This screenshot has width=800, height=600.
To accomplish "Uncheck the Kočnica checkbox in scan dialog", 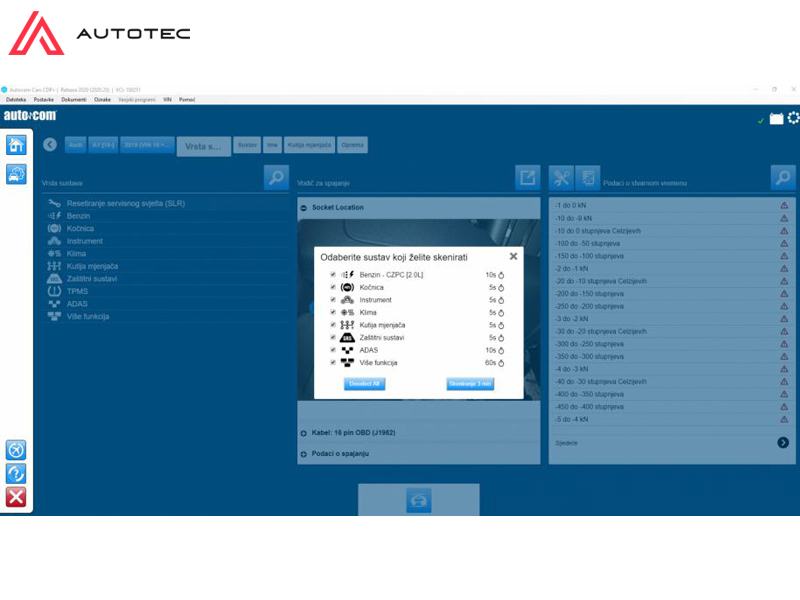I will (x=333, y=287).
